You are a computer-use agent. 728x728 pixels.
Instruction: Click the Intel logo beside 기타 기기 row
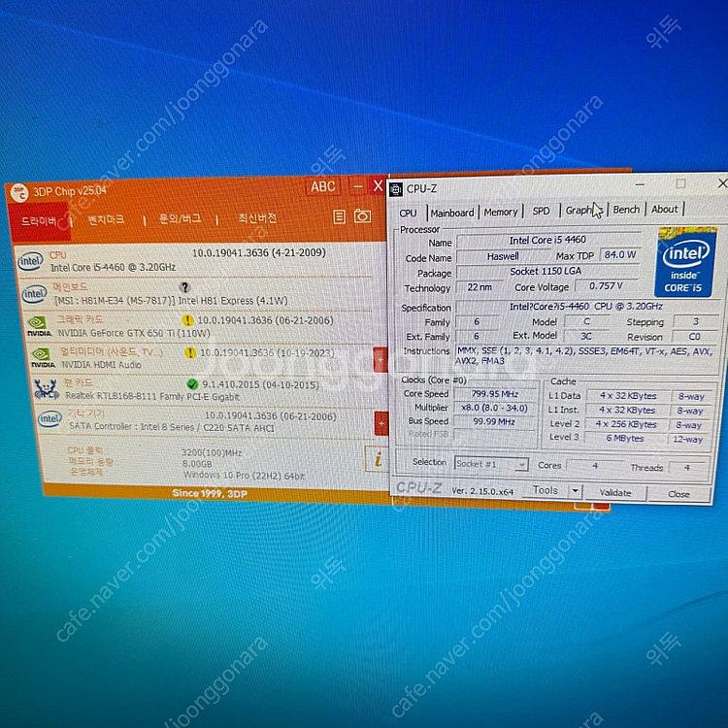pos(50,418)
